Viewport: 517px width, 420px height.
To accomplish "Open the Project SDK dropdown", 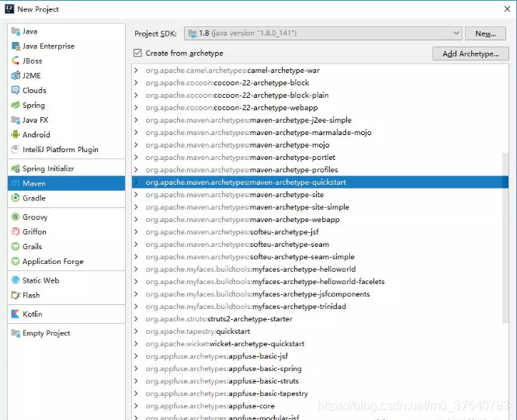I will pos(323,33).
